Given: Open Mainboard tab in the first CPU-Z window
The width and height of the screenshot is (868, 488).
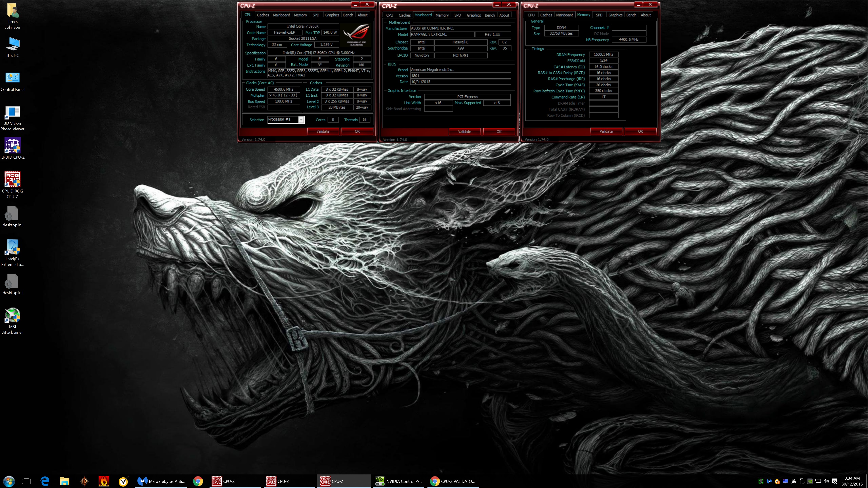Looking at the screenshot, I should [x=281, y=15].
